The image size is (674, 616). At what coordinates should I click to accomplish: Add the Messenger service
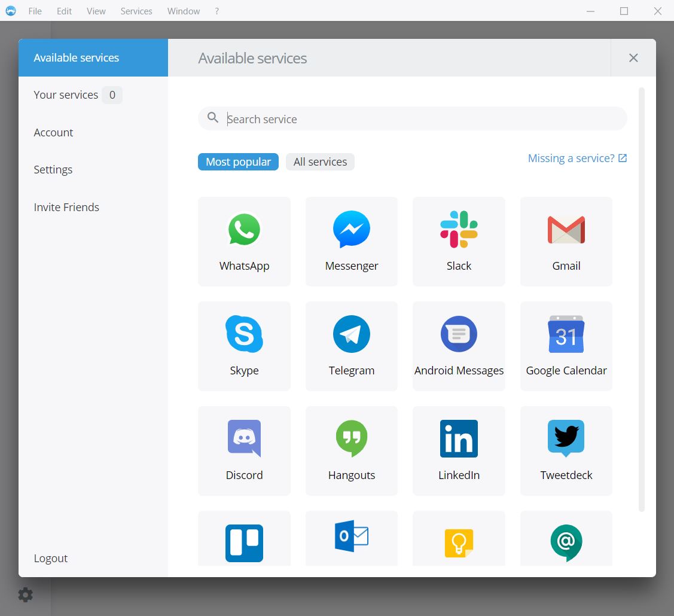click(351, 241)
